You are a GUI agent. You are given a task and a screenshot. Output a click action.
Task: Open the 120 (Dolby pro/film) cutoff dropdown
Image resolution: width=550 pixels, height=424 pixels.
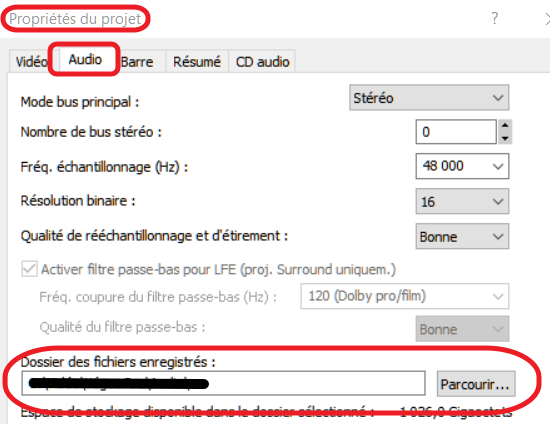click(x=405, y=296)
